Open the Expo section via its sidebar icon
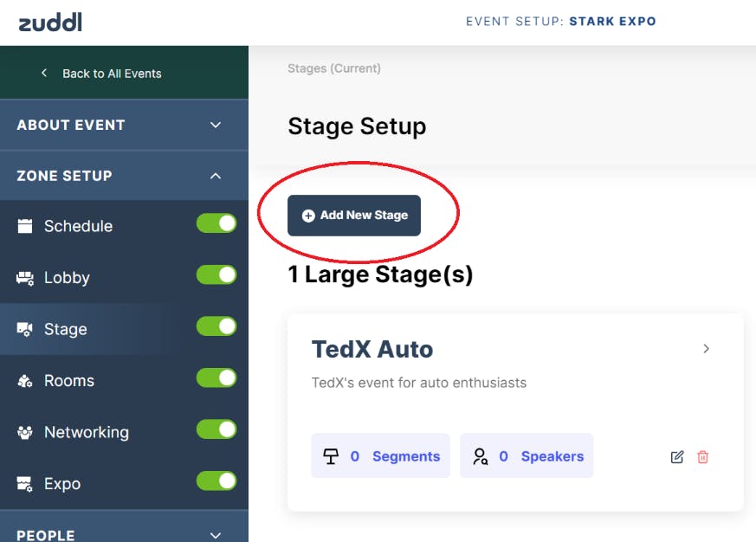 tap(26, 483)
